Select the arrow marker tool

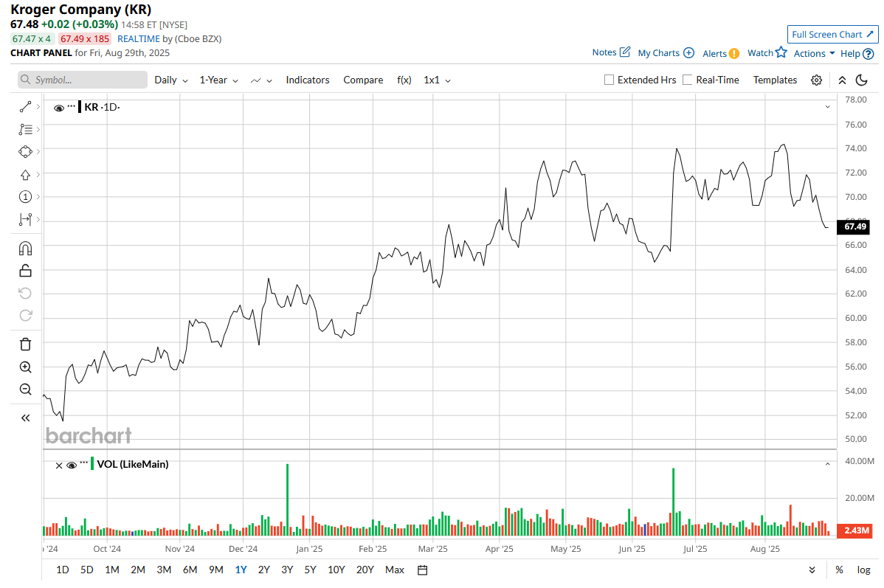pyautogui.click(x=25, y=175)
